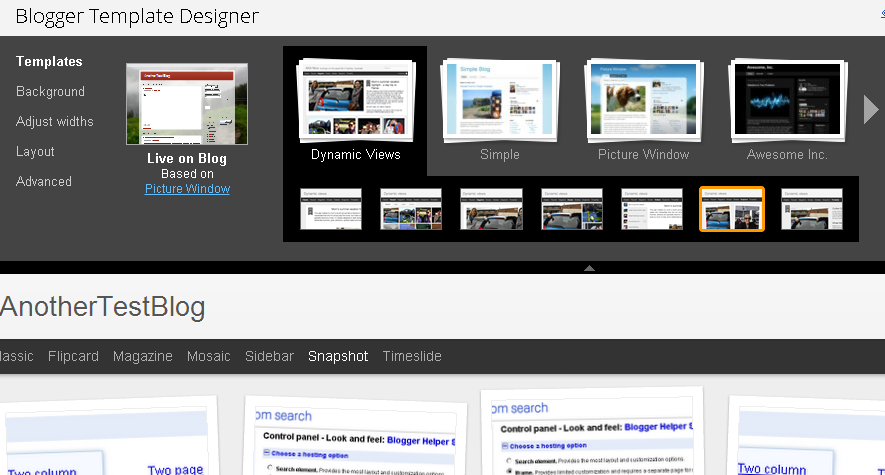Select the last Dynamic Views variant thumbnail
885x475 pixels.
pos(812,209)
